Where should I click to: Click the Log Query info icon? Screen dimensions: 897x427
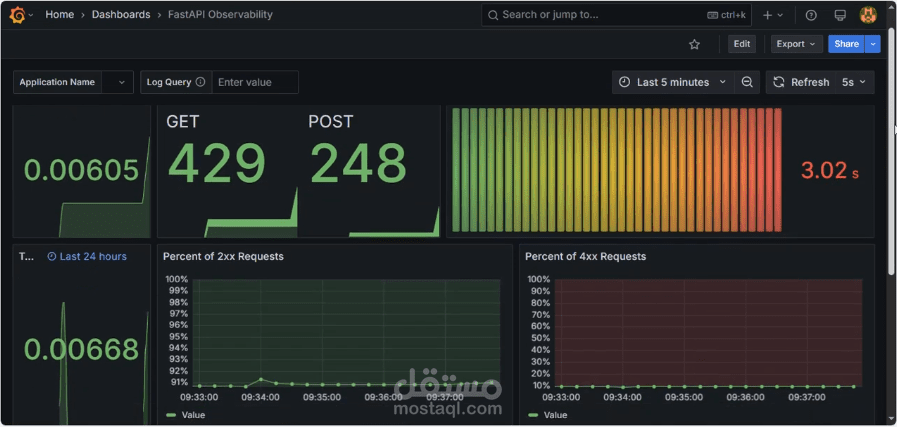tap(200, 82)
